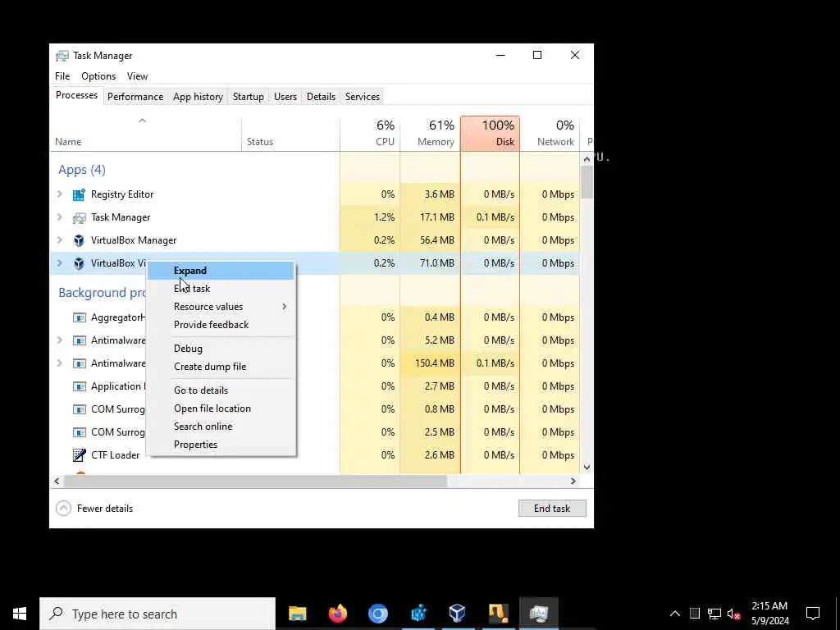840x630 pixels.
Task: Expand the Registry Editor process group
Action: pyautogui.click(x=60, y=194)
